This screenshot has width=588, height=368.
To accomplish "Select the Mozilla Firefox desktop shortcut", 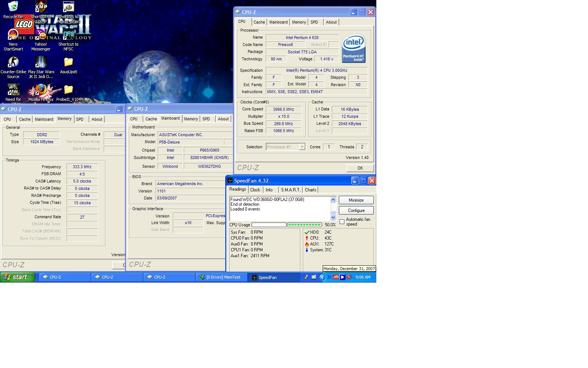I will click(x=41, y=90).
